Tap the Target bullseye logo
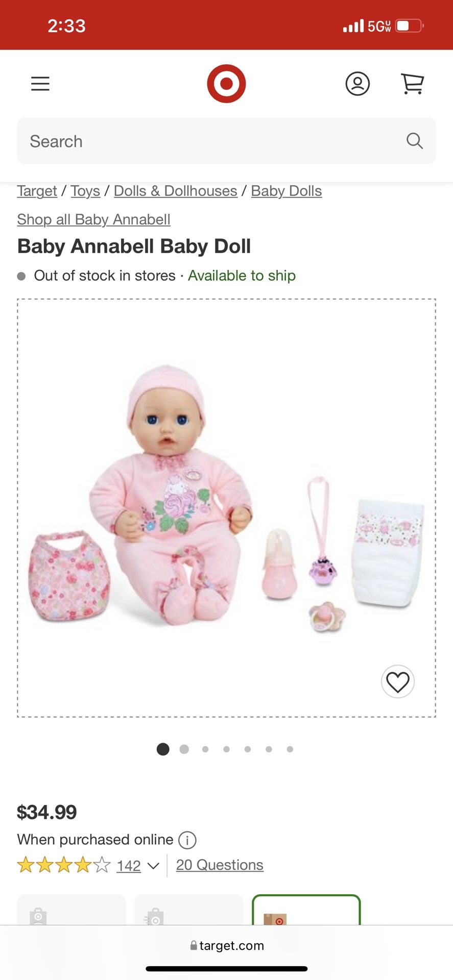 [226, 83]
